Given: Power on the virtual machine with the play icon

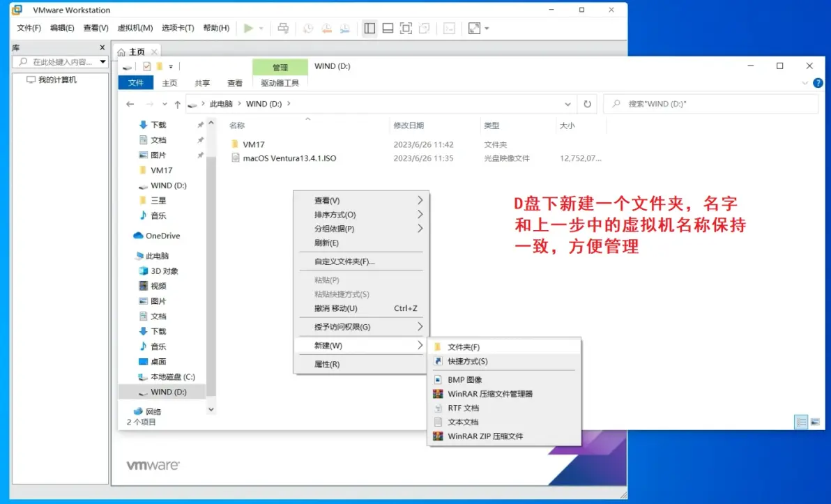Looking at the screenshot, I should [248, 28].
